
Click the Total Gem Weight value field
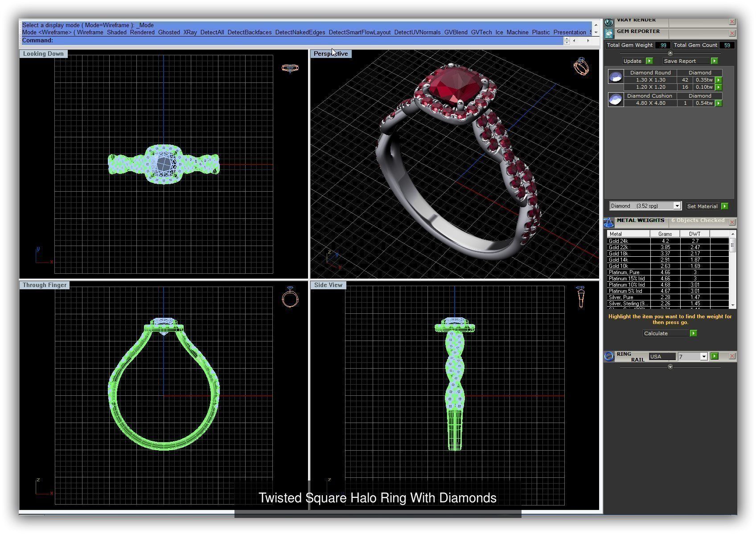(663, 45)
